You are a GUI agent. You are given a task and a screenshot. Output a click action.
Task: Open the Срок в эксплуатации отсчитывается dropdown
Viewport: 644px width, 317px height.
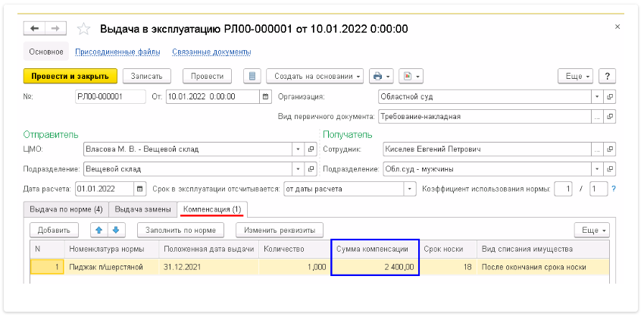click(410, 189)
